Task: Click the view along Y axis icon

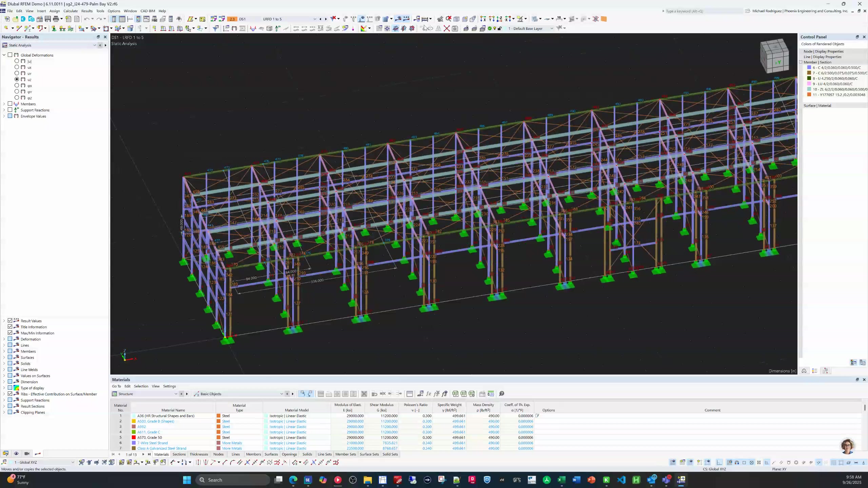Action: tap(491, 19)
